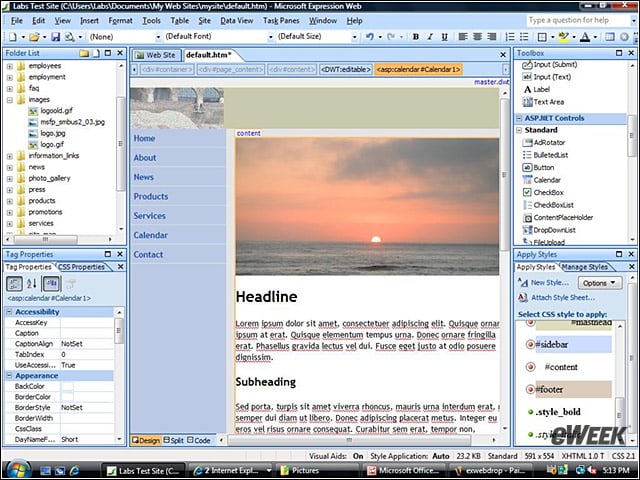Click the Undo icon in the toolbar
640x480 pixels.
point(370,37)
